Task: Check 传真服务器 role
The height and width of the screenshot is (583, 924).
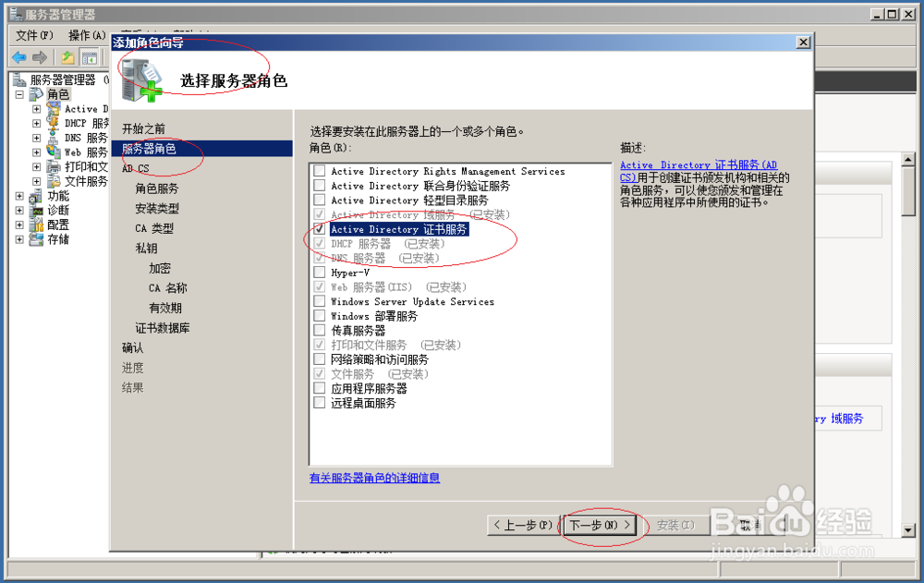Action: point(320,330)
